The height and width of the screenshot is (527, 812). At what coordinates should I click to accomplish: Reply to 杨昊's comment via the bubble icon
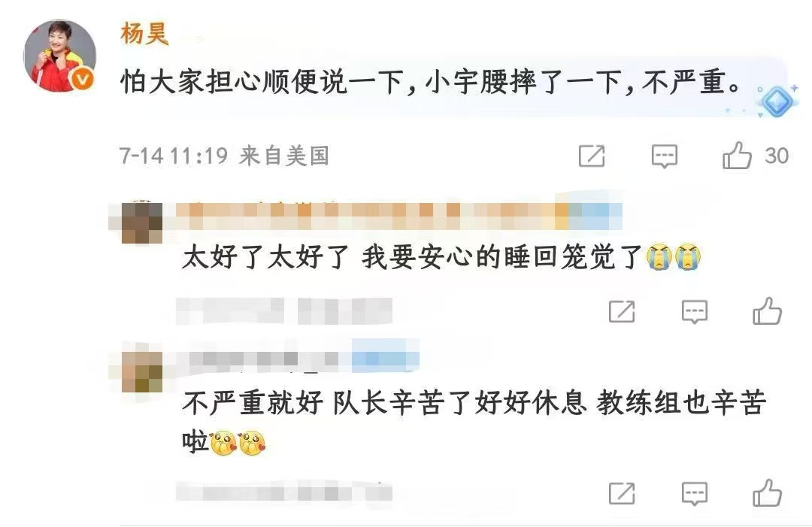click(x=665, y=156)
